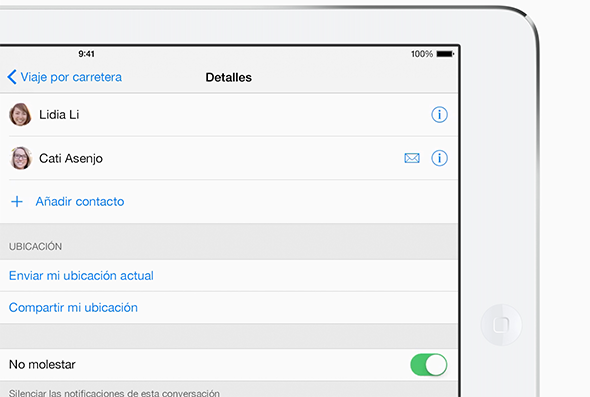The height and width of the screenshot is (397, 590).
Task: Tap the Detalles title
Action: [228, 78]
